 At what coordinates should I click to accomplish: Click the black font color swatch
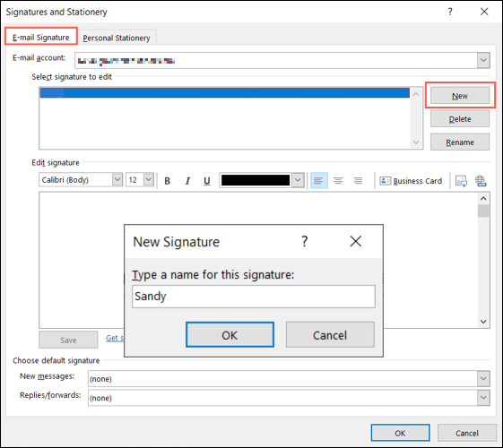point(256,180)
